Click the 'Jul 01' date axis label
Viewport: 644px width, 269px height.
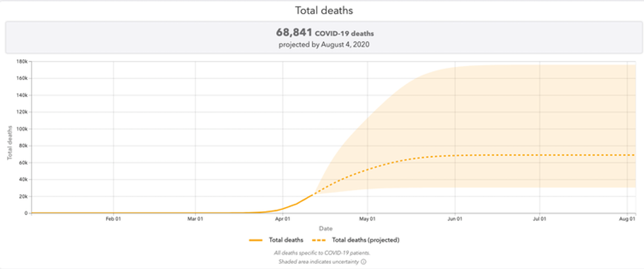(540, 218)
